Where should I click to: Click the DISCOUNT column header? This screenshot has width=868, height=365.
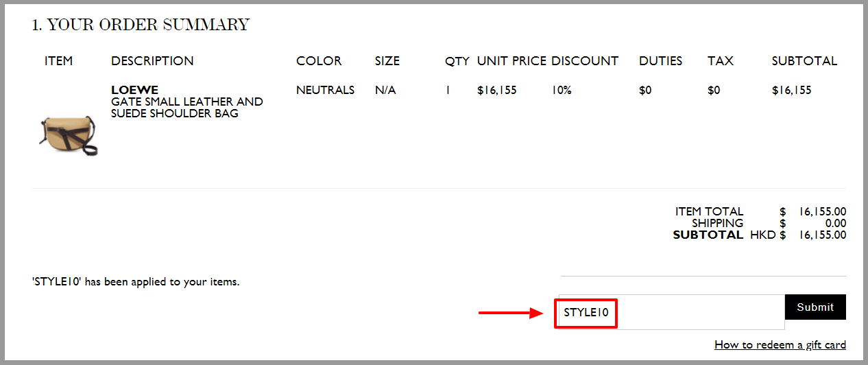point(585,61)
